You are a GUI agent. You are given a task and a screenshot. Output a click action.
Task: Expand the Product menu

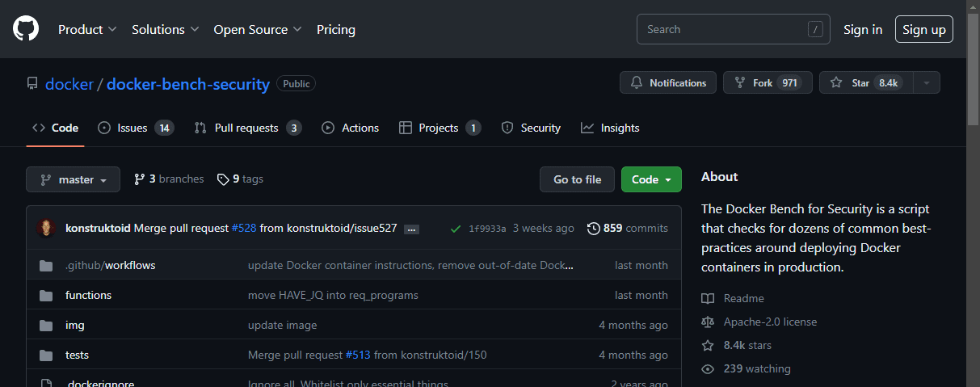[x=87, y=29]
